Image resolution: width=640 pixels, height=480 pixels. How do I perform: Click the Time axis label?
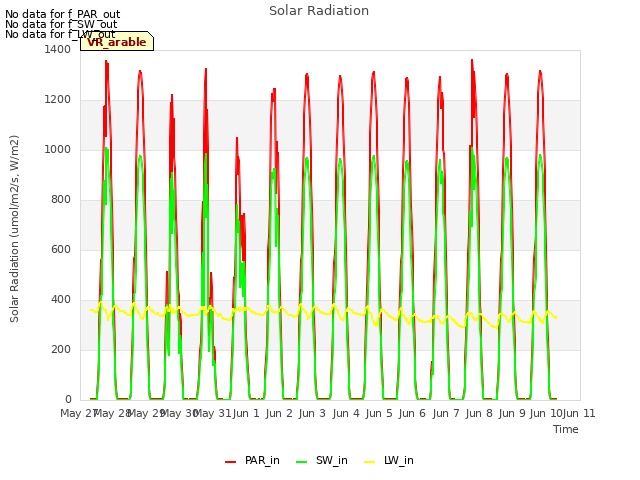tap(566, 429)
